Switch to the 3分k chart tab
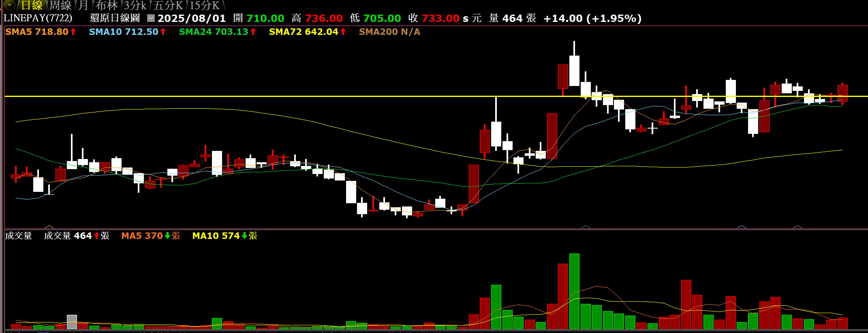 point(135,6)
